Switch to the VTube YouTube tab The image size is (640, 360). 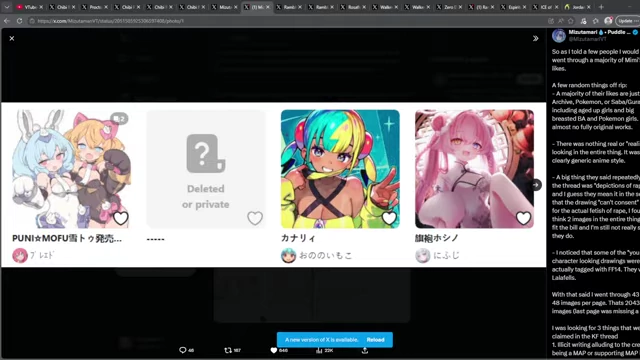point(29,7)
